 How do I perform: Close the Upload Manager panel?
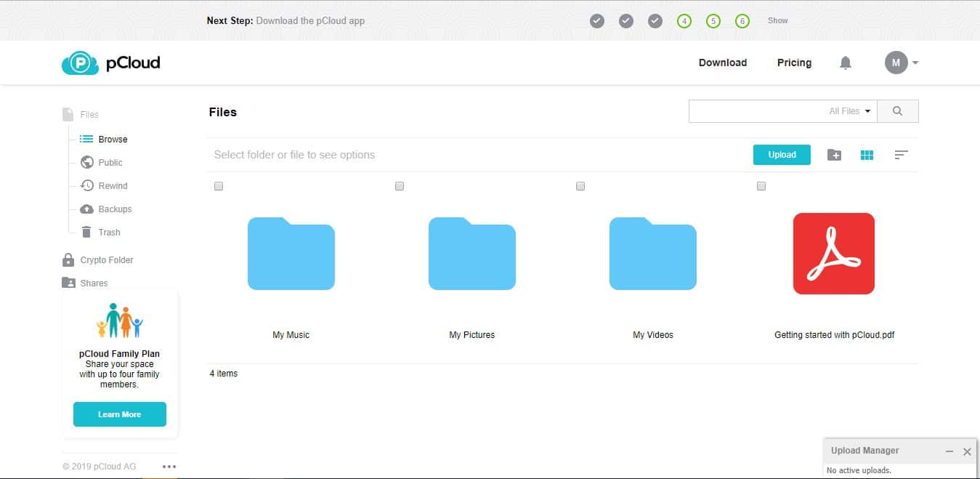[x=967, y=451]
